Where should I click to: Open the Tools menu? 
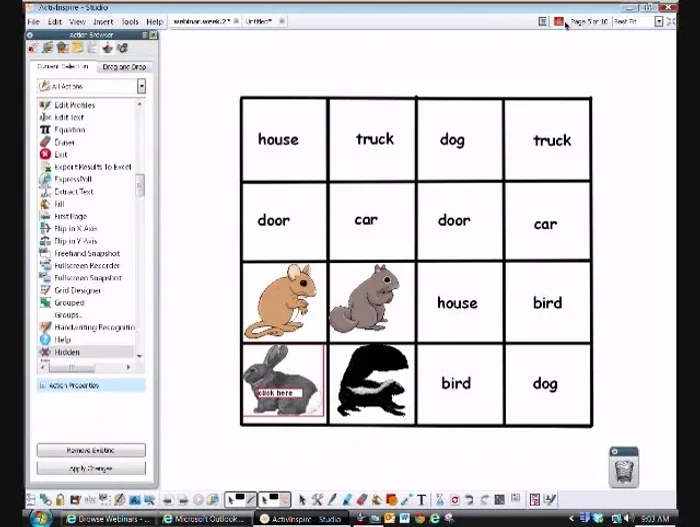[130, 21]
